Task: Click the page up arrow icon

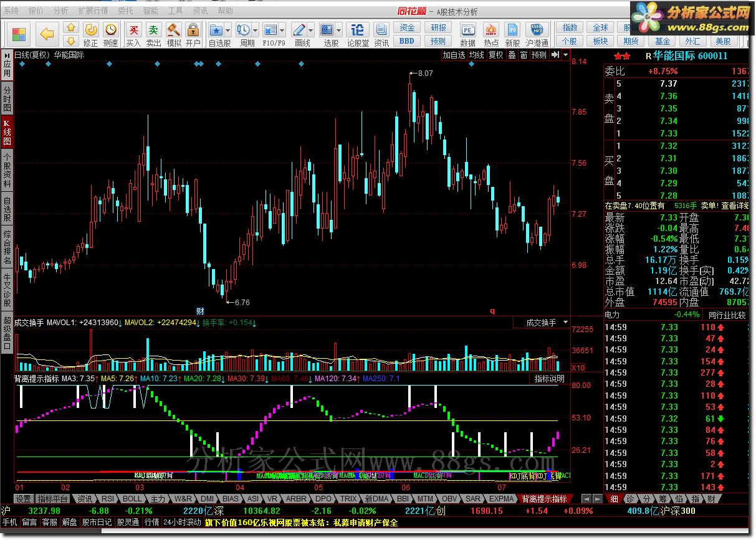Action: click(x=71, y=27)
